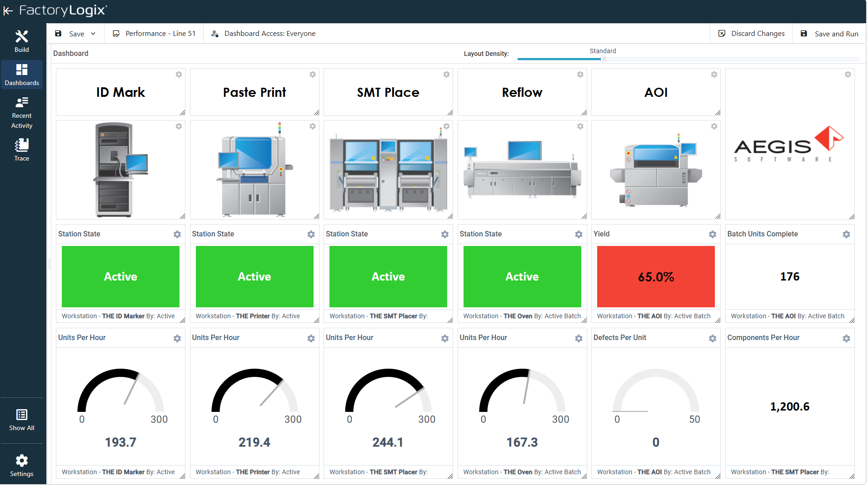Click the green Active tile for THE Oven
The height and width of the screenshot is (486, 868).
[x=522, y=277]
